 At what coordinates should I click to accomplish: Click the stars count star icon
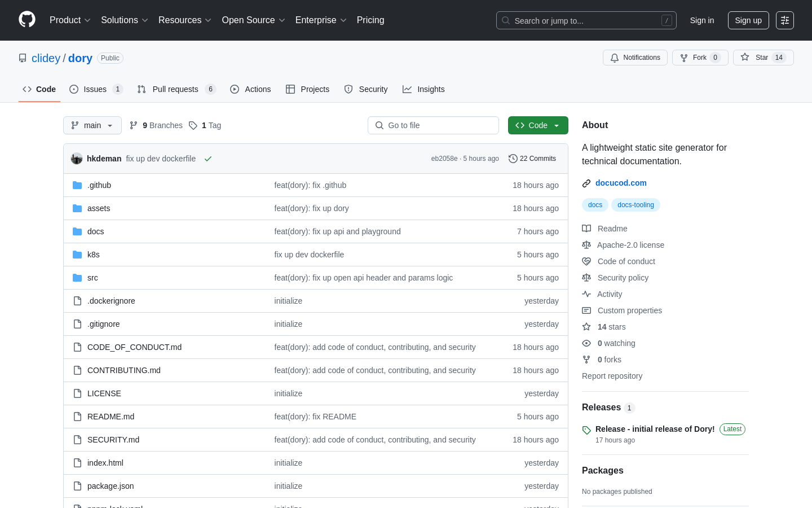point(586,327)
